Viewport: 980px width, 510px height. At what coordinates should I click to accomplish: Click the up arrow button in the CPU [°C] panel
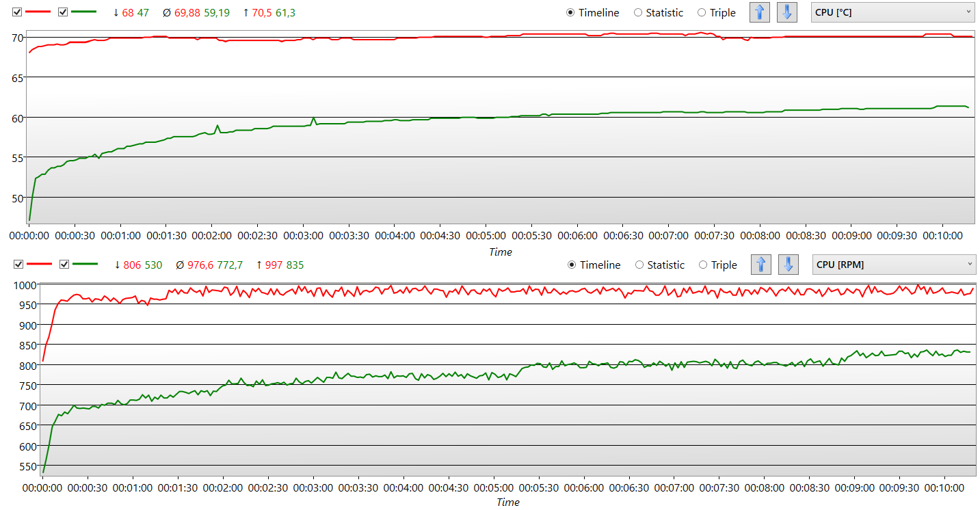point(760,12)
